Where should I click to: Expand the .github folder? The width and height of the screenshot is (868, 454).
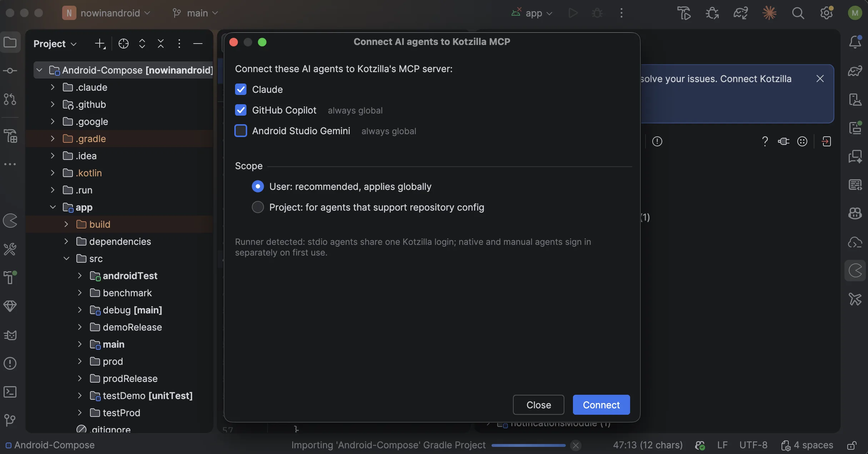pyautogui.click(x=53, y=104)
